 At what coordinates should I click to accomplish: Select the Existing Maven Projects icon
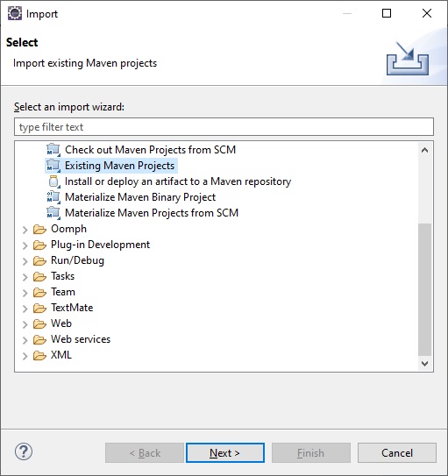53,166
